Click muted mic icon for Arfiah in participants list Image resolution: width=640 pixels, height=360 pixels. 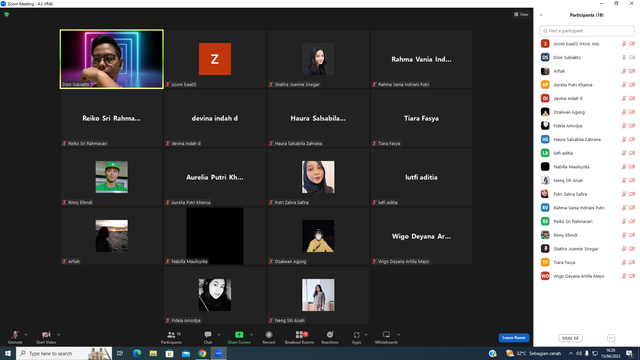624,71
